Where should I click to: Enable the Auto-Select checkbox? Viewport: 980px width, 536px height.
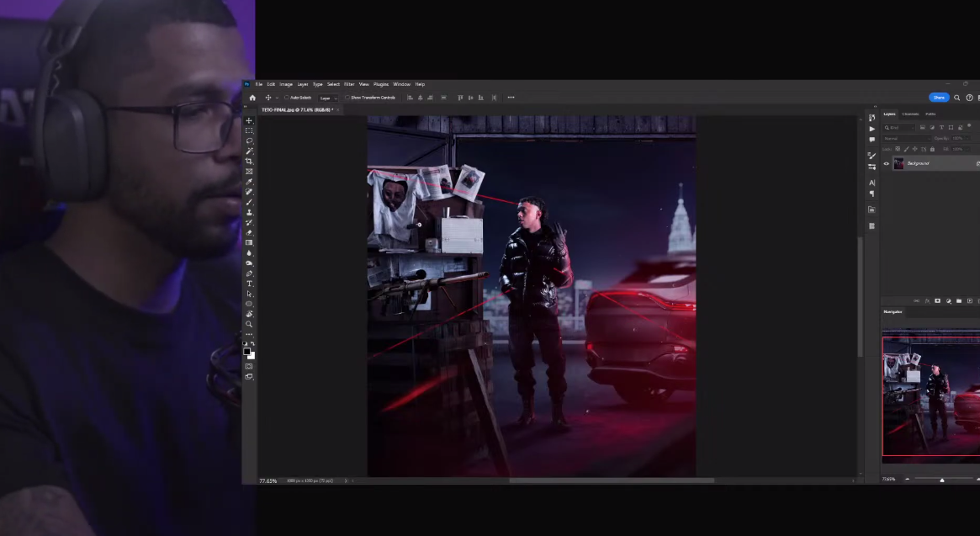(x=286, y=98)
